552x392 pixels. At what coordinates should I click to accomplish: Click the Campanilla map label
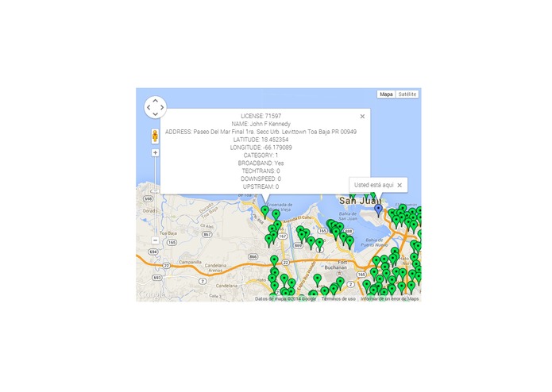(190, 263)
